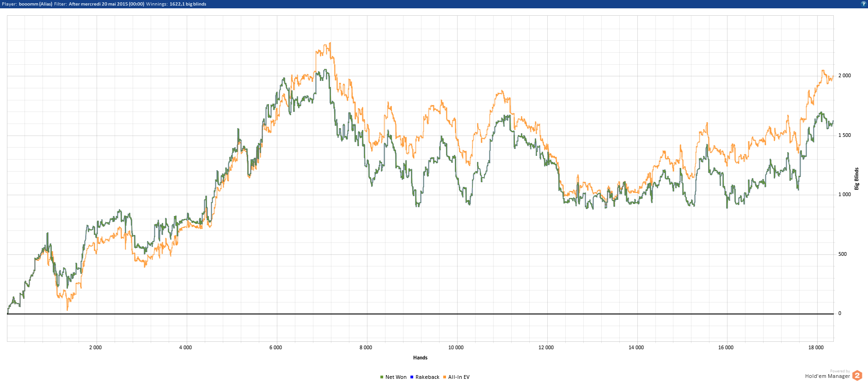Click the "8 000" hands axis label
Viewport: 868px width, 383px height.
(x=366, y=347)
